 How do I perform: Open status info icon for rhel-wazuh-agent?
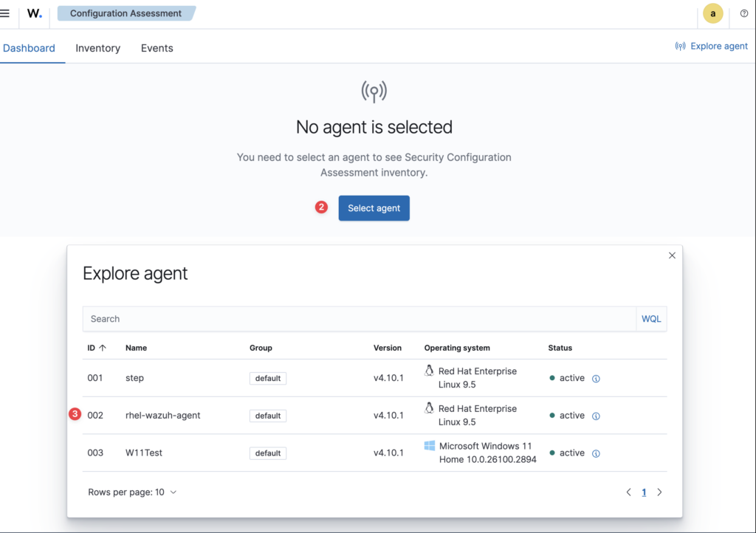(x=596, y=416)
